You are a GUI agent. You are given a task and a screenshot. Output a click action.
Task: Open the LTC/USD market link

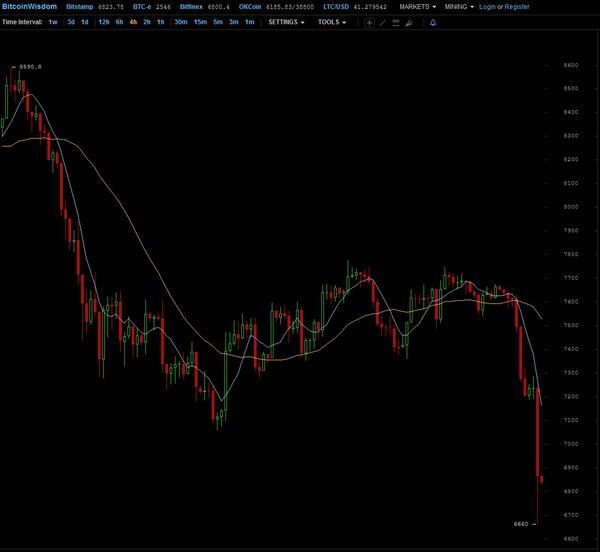[336, 7]
